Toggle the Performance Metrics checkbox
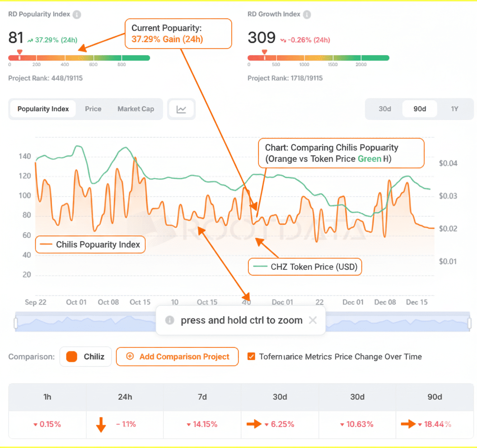Viewport: 477px width, 448px height. 251,356
